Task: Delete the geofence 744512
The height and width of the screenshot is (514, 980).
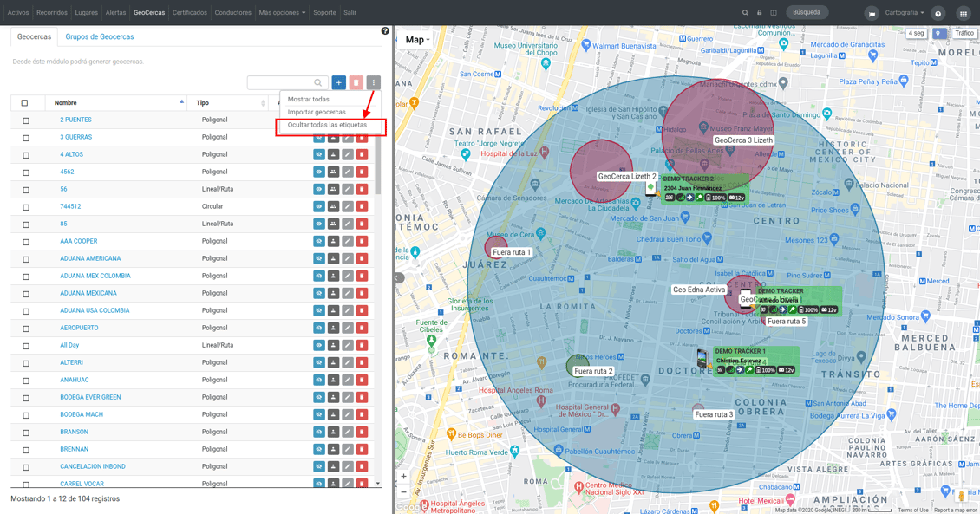Action: pyautogui.click(x=362, y=206)
